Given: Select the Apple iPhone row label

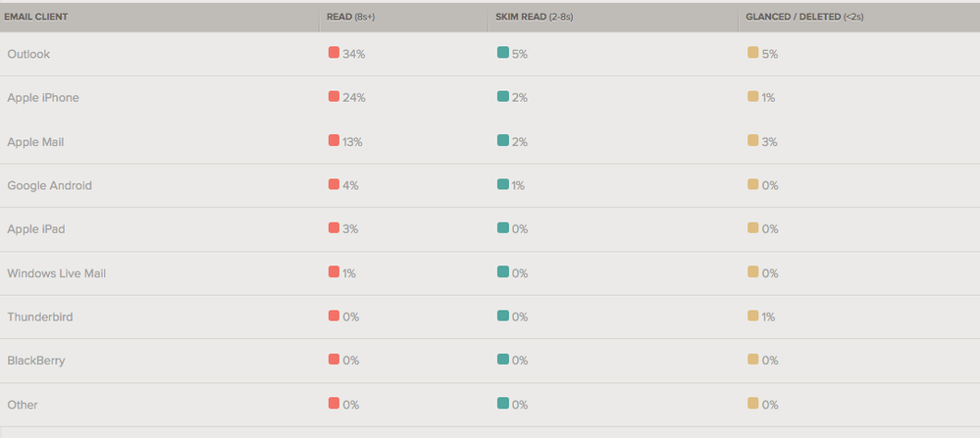Looking at the screenshot, I should click(43, 98).
